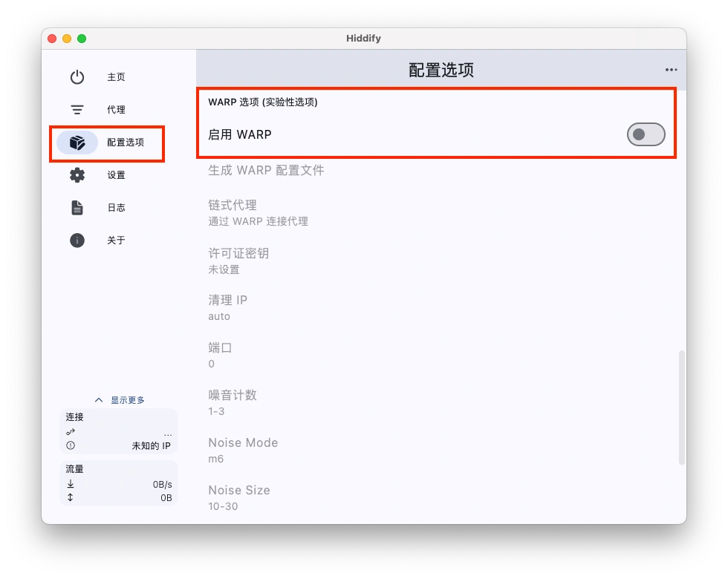
Task: Click the 配置选项 cube icon
Action: 77,143
